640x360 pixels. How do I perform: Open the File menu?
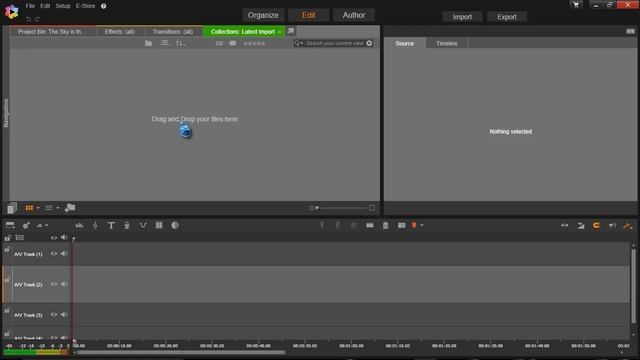[x=30, y=6]
